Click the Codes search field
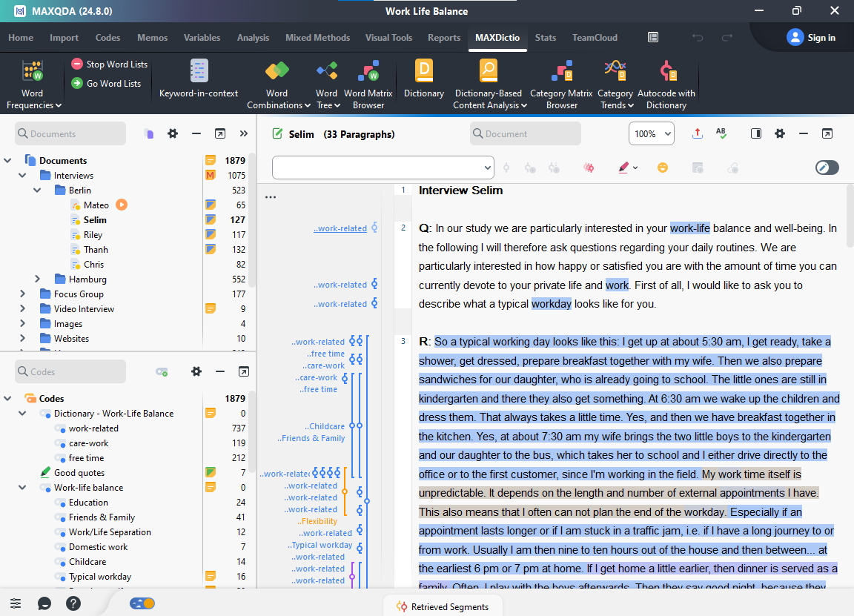Image resolution: width=854 pixels, height=616 pixels. [x=70, y=371]
